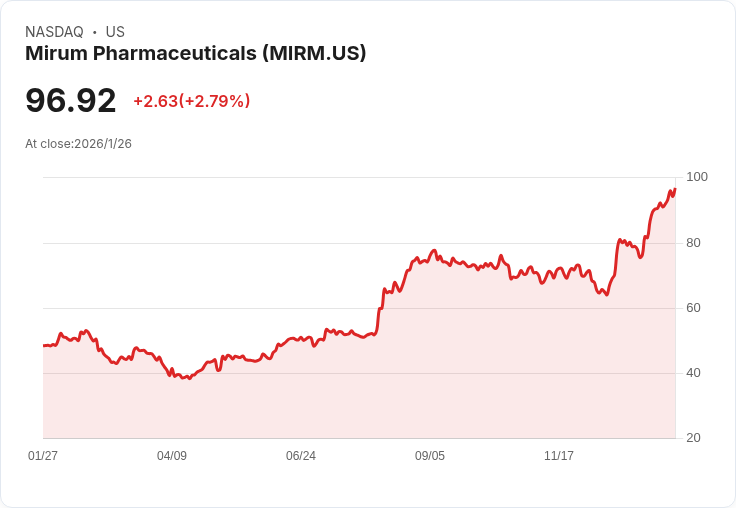Image resolution: width=736 pixels, height=508 pixels.
Task: Click the September peak on the price line
Action: pyautogui.click(x=434, y=251)
